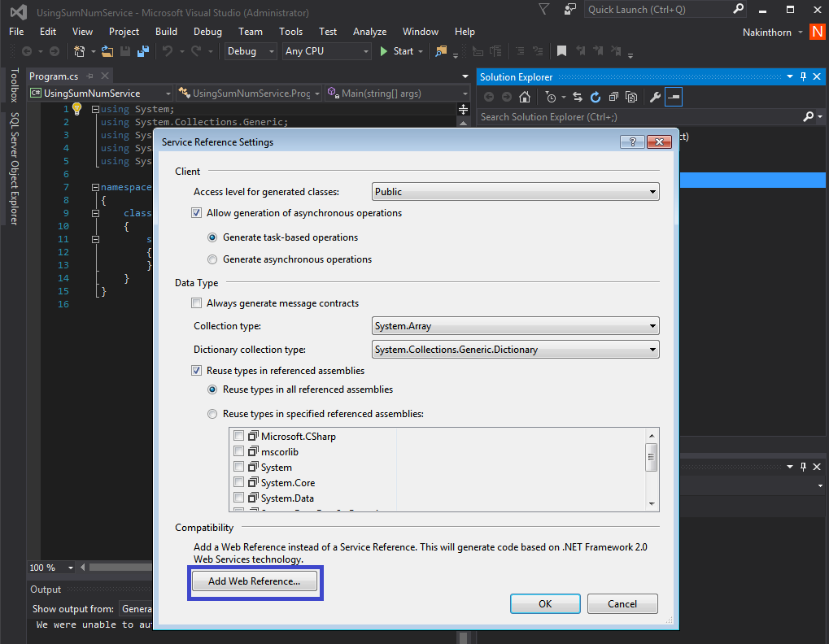The height and width of the screenshot is (644, 829).
Task: Click the Add Web Reference button
Action: coord(255,581)
